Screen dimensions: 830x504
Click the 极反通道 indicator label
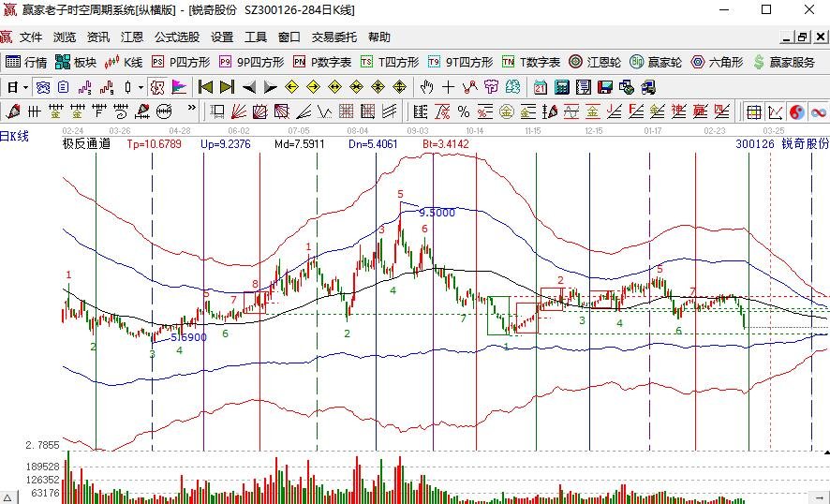pyautogui.click(x=86, y=144)
